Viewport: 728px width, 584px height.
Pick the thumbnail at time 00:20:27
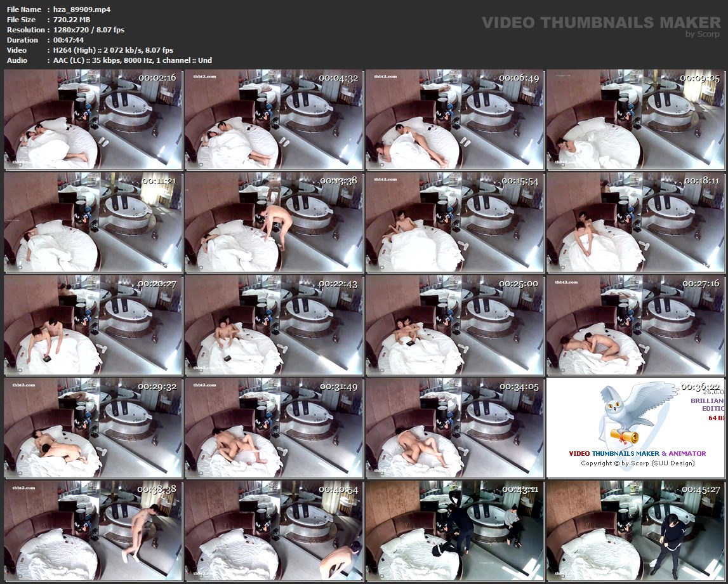click(93, 326)
